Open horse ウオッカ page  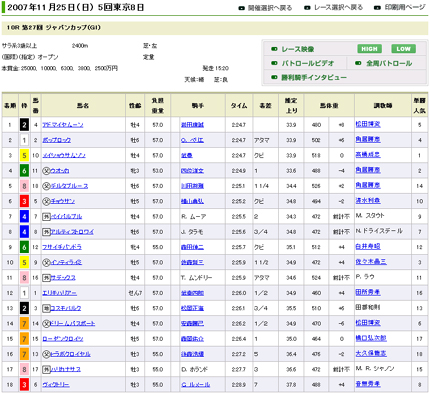pos(59,171)
